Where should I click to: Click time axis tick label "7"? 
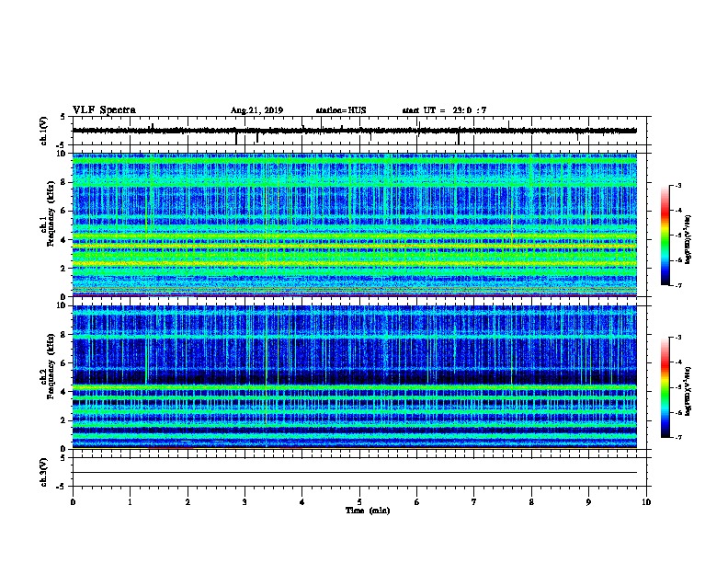pyautogui.click(x=474, y=502)
